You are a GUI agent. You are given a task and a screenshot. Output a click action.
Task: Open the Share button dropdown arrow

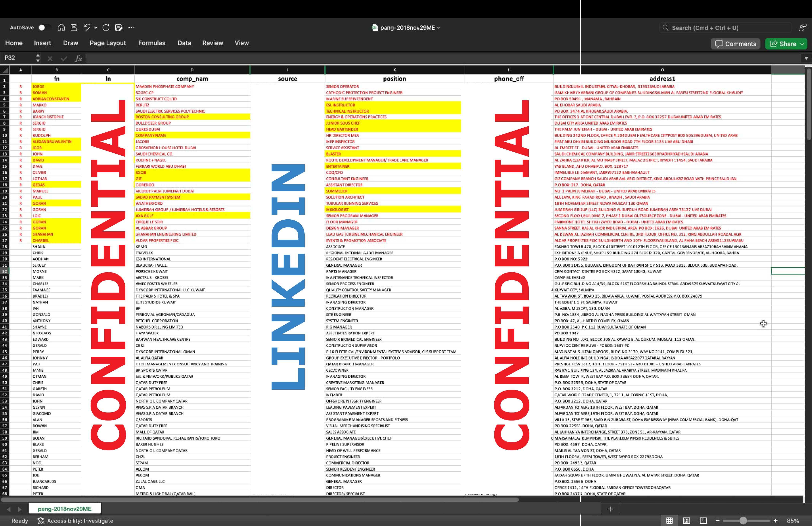click(x=802, y=44)
